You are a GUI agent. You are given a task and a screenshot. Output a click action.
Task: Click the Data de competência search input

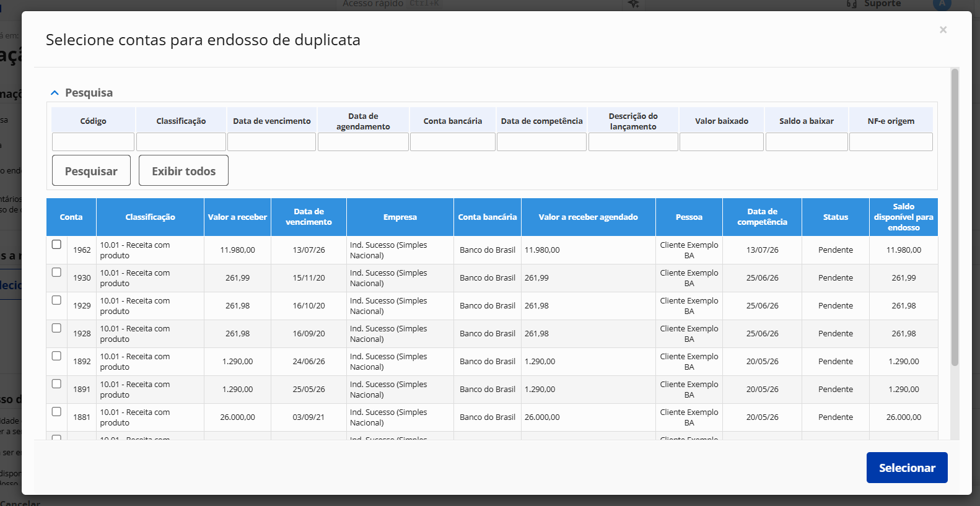[x=541, y=142]
